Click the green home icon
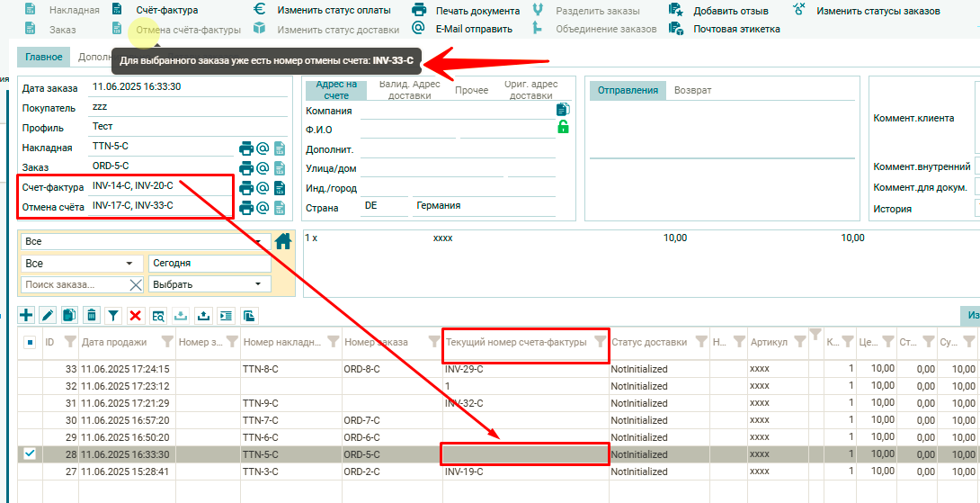 [283, 241]
